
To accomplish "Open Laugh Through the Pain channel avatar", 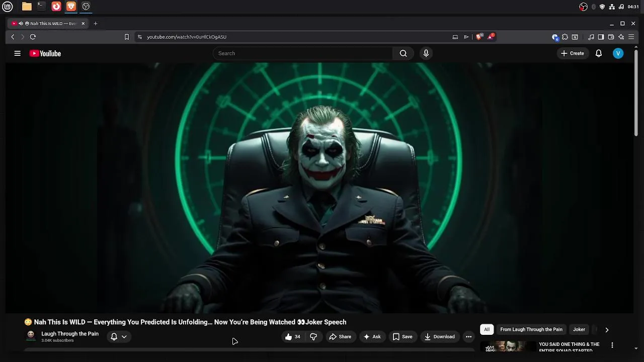I will point(31,336).
